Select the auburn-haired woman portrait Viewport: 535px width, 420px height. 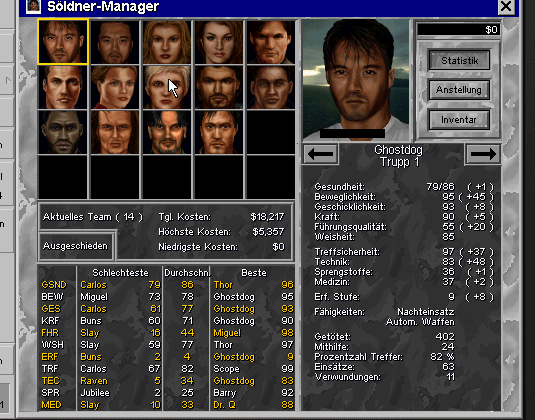(x=219, y=42)
